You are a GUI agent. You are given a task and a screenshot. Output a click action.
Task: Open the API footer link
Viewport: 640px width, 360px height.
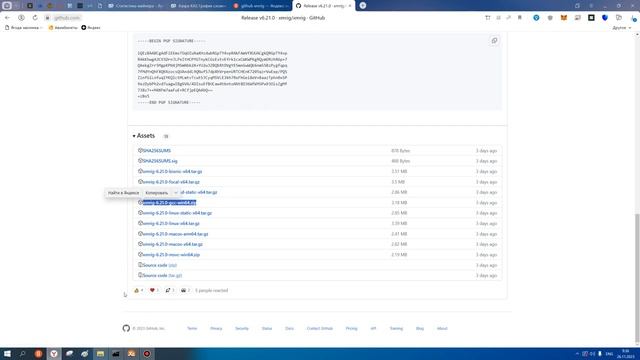pos(373,328)
